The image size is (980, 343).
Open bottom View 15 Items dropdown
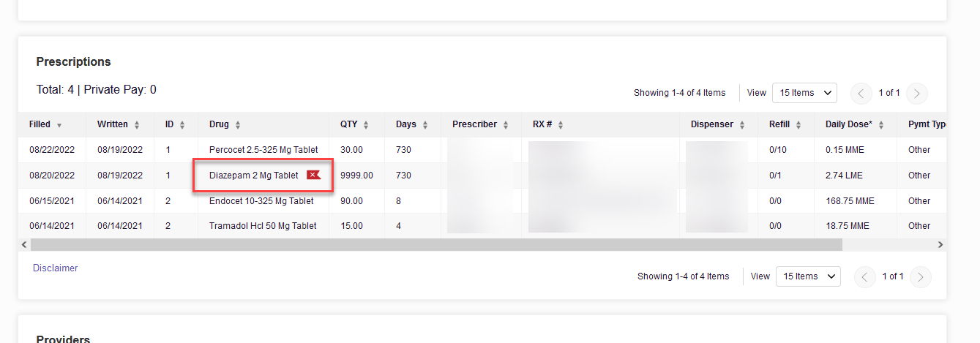coord(808,276)
